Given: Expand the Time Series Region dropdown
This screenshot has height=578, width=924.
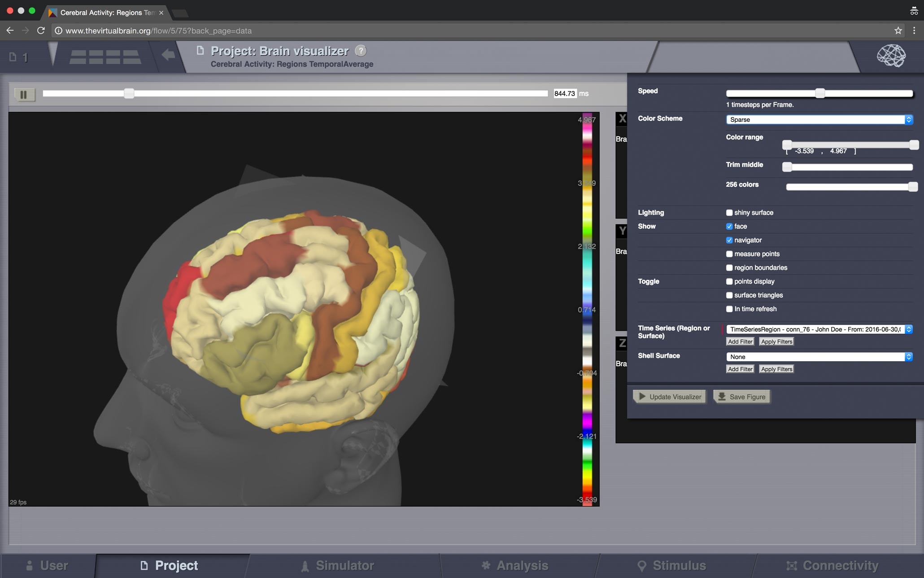Looking at the screenshot, I should click(819, 329).
